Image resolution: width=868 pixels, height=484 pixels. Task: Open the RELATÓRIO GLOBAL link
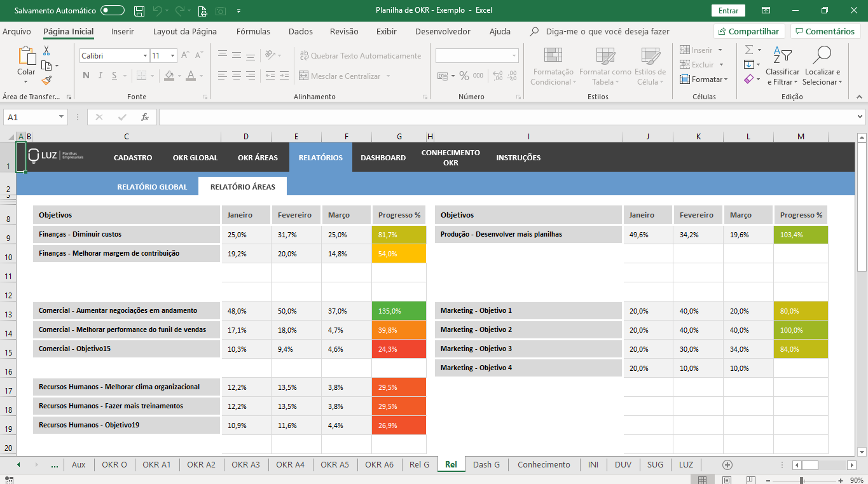tap(152, 187)
